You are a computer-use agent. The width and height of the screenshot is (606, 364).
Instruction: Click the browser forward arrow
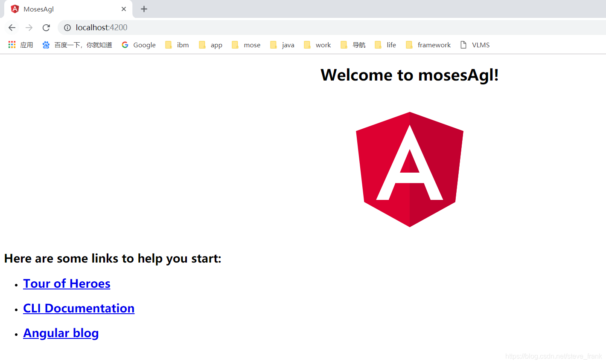coord(29,28)
